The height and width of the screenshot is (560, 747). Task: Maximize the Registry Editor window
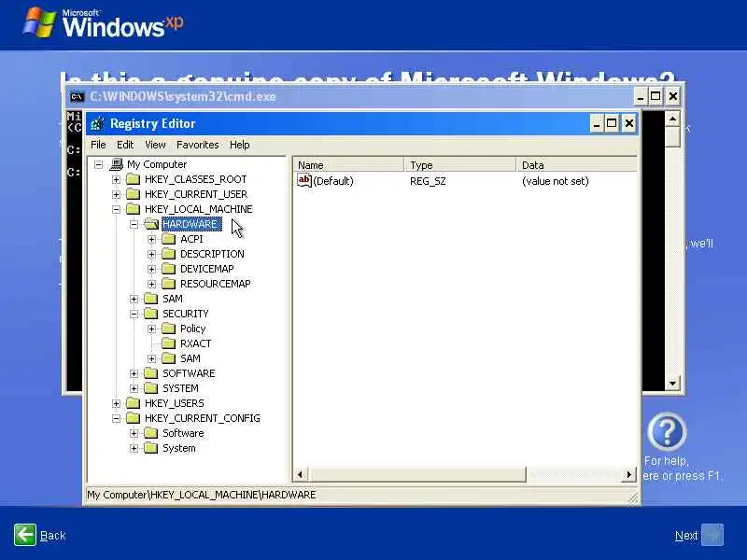(612, 124)
